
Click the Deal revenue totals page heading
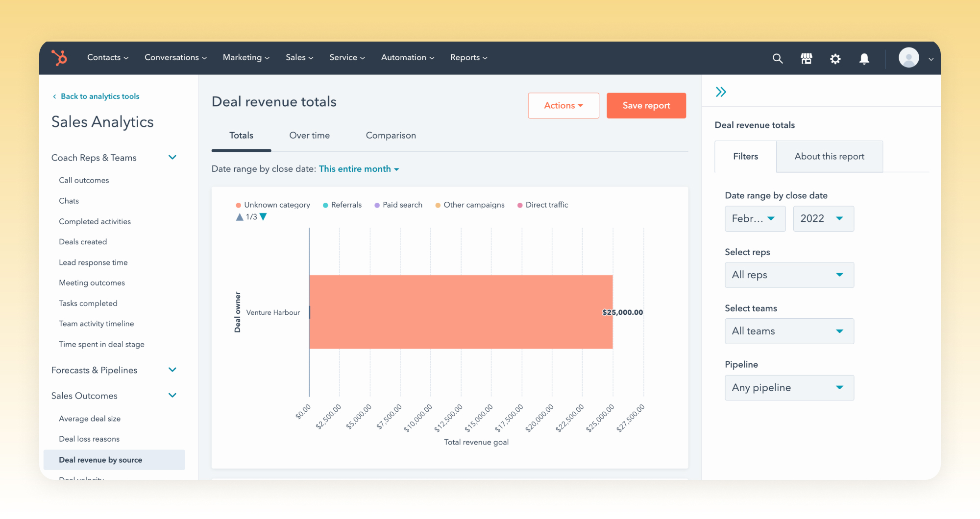pyautogui.click(x=274, y=102)
